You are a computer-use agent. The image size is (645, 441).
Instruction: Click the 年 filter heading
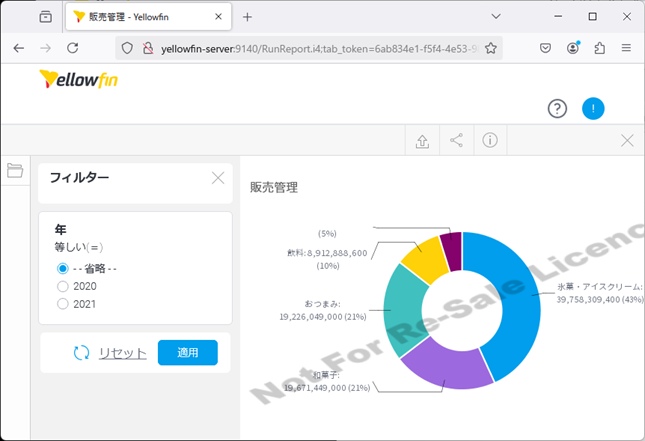[x=60, y=229]
